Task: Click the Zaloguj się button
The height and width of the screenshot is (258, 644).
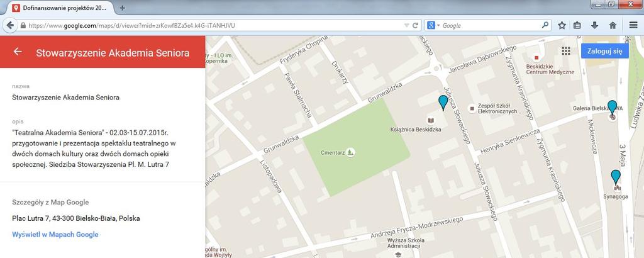Action: point(604,52)
